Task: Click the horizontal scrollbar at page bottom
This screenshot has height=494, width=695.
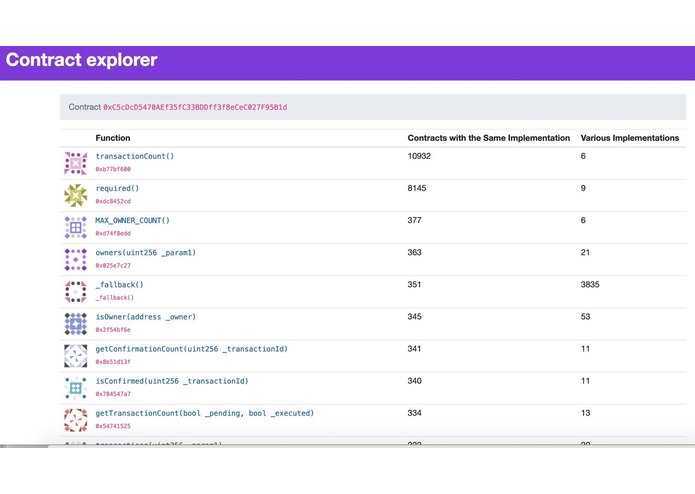Action: 348,446
